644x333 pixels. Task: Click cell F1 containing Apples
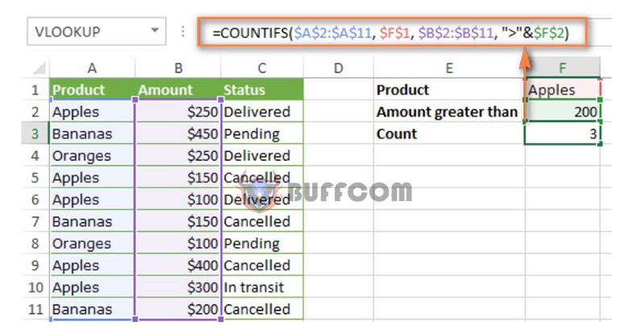click(562, 89)
